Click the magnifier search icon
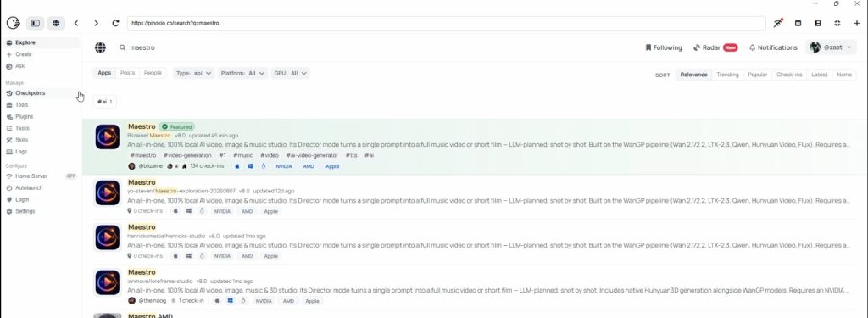This screenshot has width=868, height=318. click(x=123, y=47)
